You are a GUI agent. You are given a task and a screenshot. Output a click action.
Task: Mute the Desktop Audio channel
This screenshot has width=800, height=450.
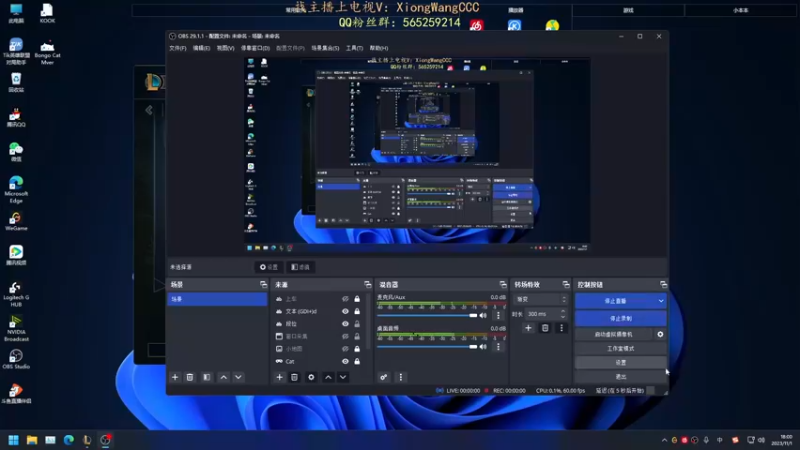click(x=483, y=346)
